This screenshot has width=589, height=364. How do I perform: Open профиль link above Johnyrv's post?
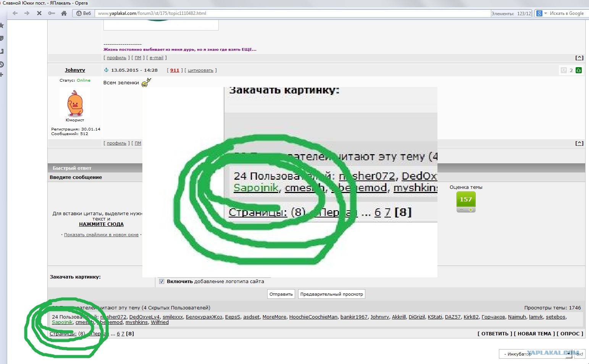point(116,58)
